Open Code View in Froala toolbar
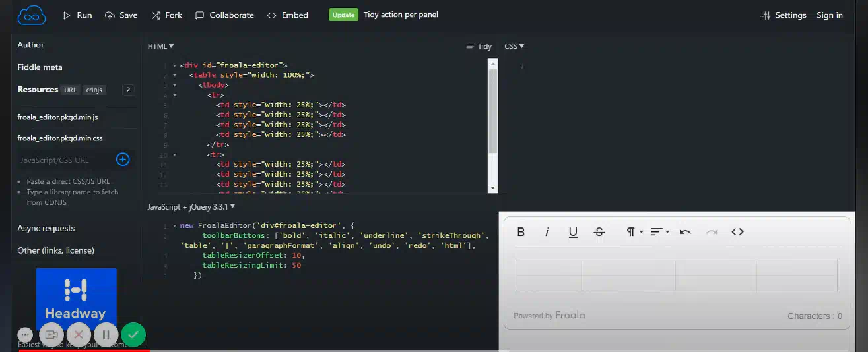868x352 pixels. pyautogui.click(x=737, y=232)
